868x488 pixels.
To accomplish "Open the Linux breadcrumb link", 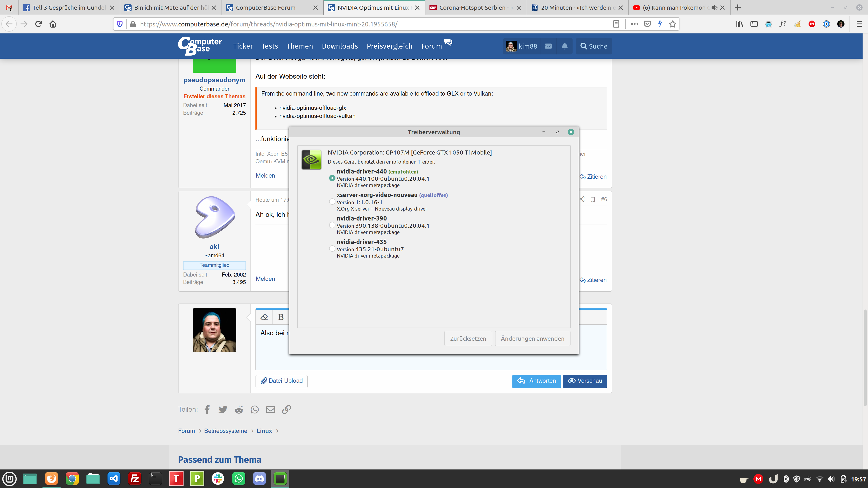I will tap(264, 431).
